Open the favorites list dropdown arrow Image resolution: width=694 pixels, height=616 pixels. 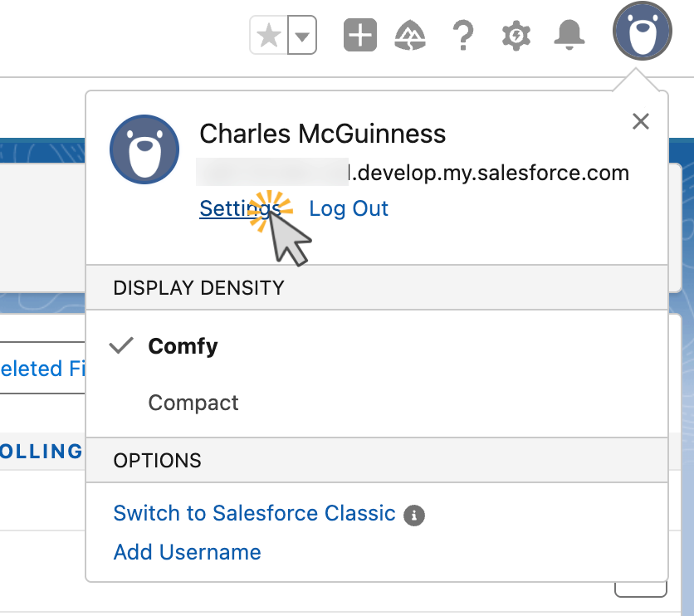[x=302, y=35]
